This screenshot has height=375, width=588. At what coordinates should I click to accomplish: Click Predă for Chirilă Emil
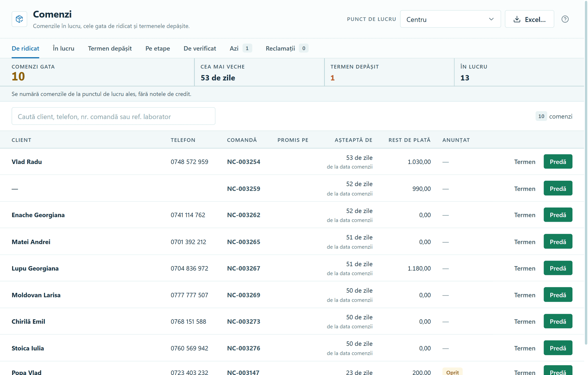[x=558, y=321]
